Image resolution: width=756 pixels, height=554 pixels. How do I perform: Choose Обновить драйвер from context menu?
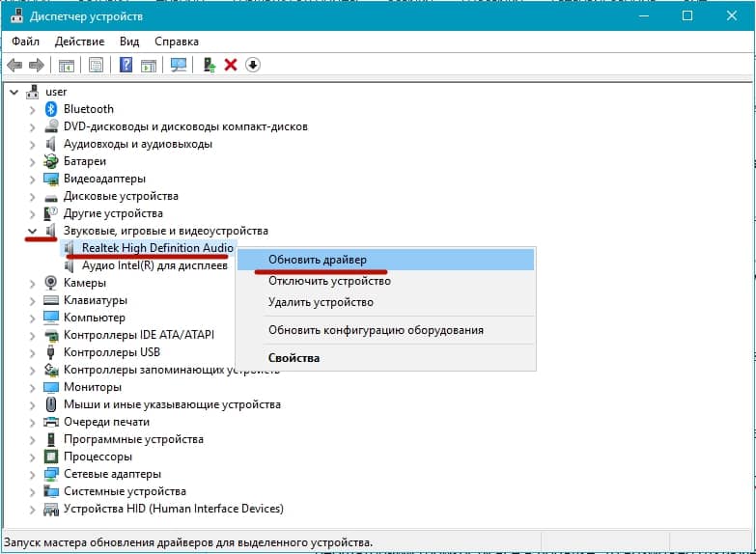tap(385, 260)
